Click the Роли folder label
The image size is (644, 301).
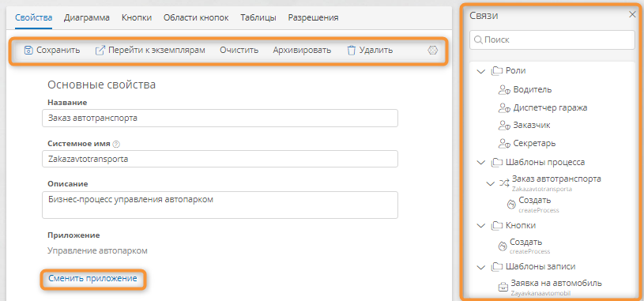coord(516,71)
